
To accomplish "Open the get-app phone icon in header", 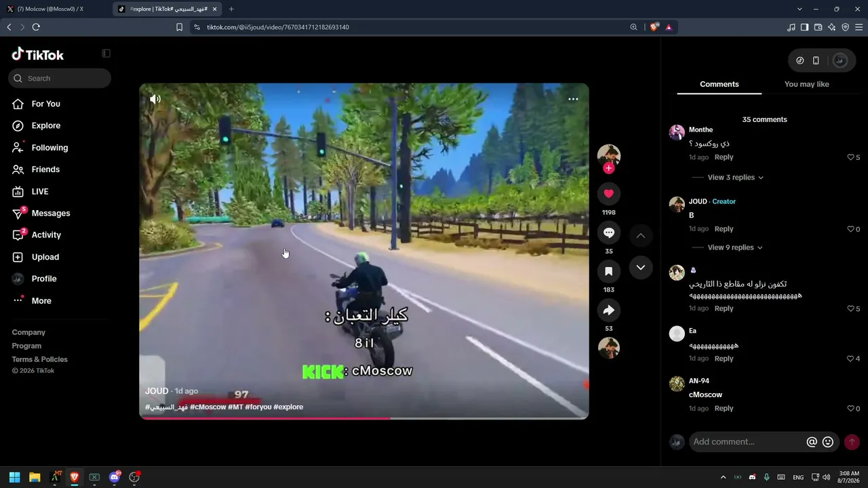I will coord(816,60).
